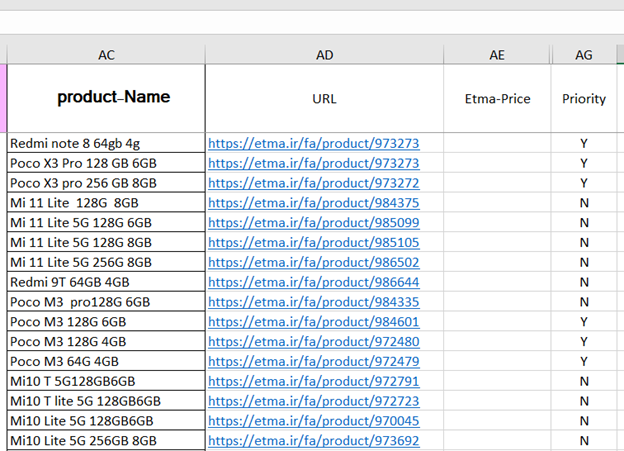Screen dimensions: 624x451
Task: Open the link ending in product/985099
Action: (x=314, y=223)
